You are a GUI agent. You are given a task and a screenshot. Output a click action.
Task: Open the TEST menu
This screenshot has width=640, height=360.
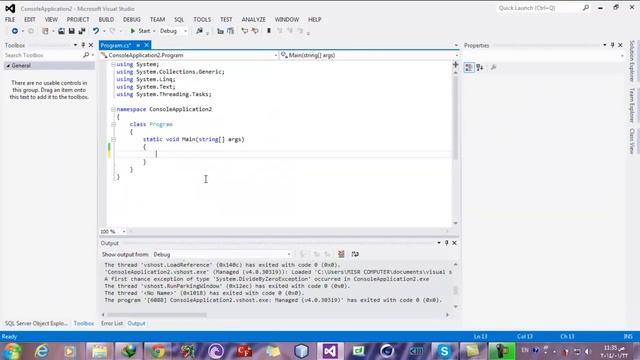[226, 20]
